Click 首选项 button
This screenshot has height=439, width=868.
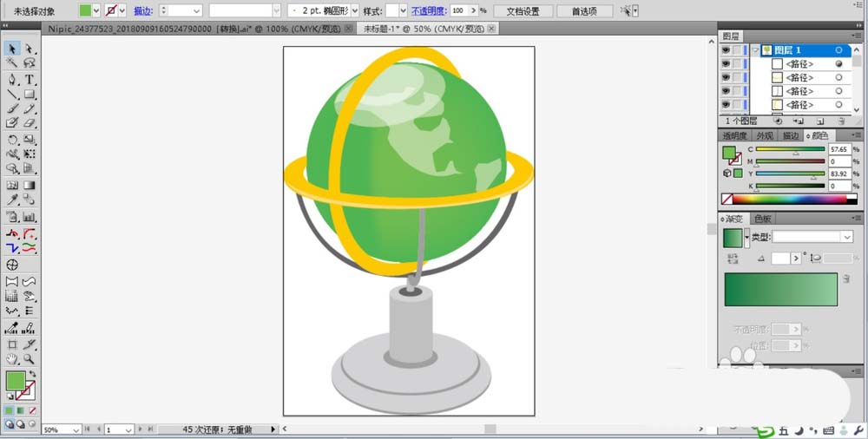click(x=584, y=11)
